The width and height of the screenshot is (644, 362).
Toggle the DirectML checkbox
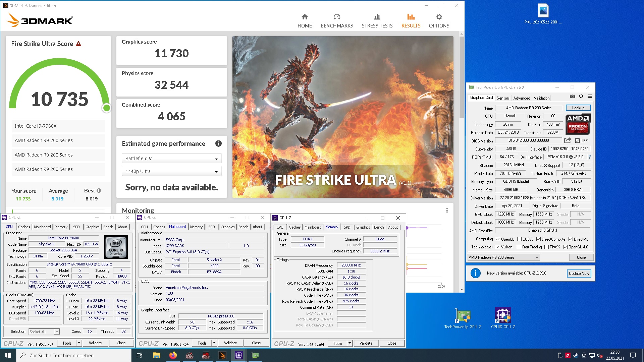[571, 239]
